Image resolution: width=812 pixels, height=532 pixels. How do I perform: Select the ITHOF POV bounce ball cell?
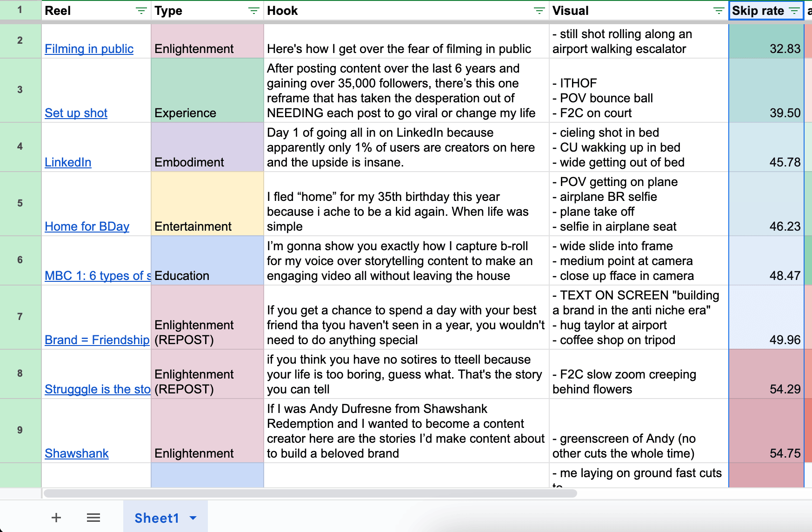(x=639, y=90)
